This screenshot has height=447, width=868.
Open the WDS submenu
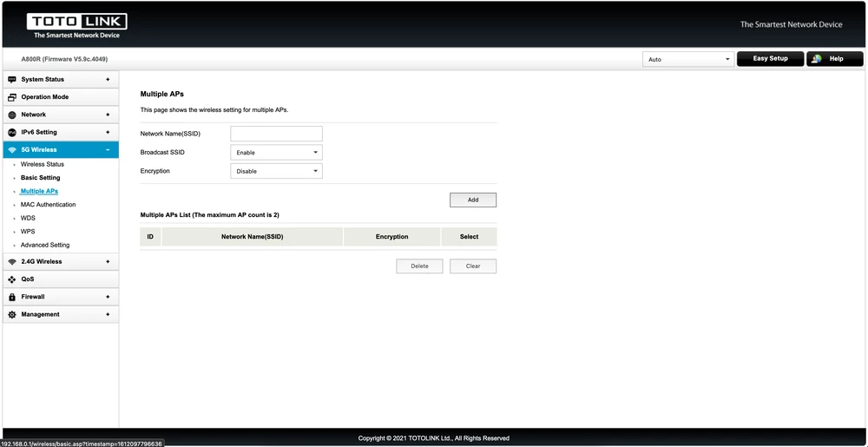click(28, 218)
